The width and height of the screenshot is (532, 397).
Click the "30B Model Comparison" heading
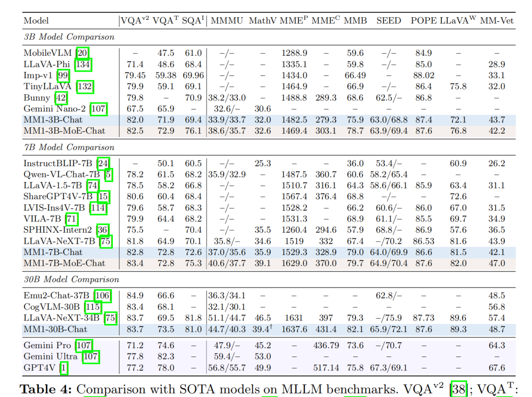click(x=71, y=280)
